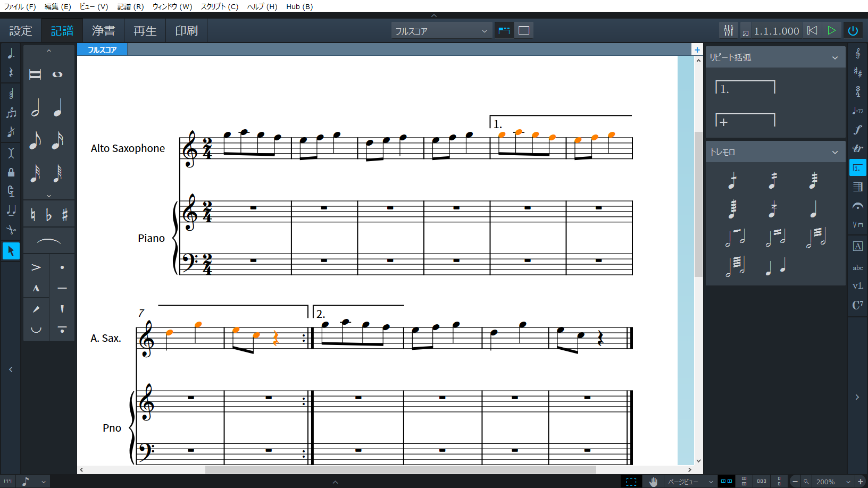
Task: Insert the z-stem buzz roll tremolo
Action: 773,209
